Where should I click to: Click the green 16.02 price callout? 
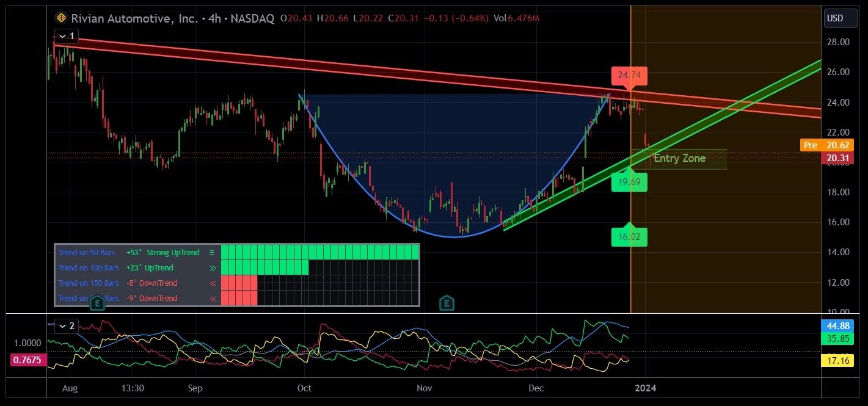[629, 237]
